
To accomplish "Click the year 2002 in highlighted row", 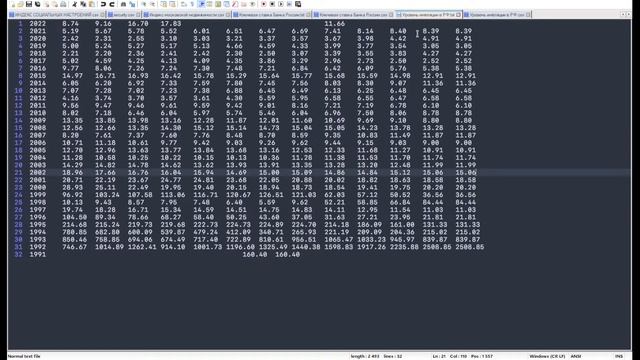I will [38, 173].
